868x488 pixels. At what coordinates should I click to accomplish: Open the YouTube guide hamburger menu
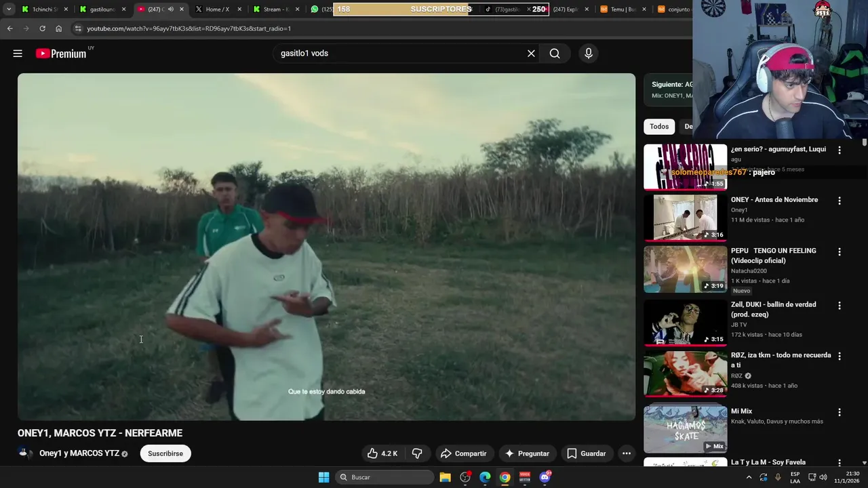tap(18, 54)
